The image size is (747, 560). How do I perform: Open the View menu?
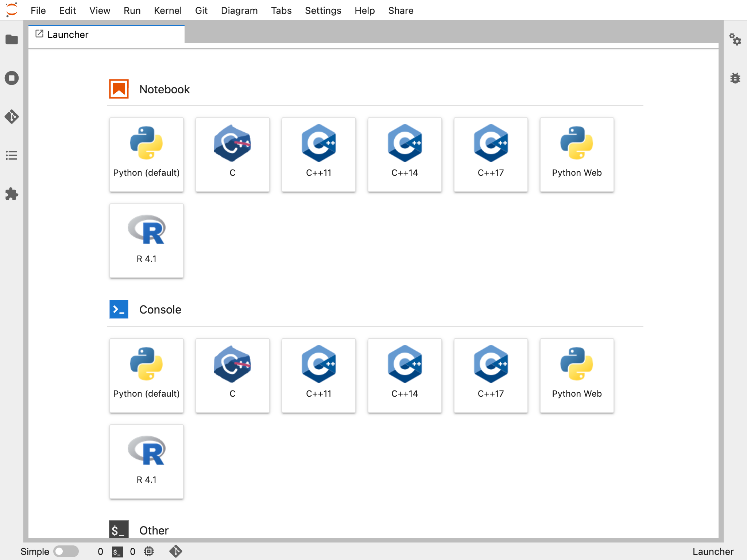[x=100, y=11]
